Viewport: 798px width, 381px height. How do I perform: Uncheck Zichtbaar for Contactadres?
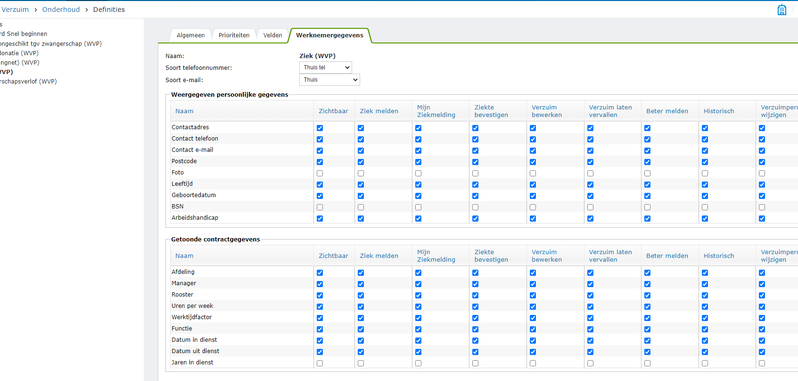click(x=320, y=128)
